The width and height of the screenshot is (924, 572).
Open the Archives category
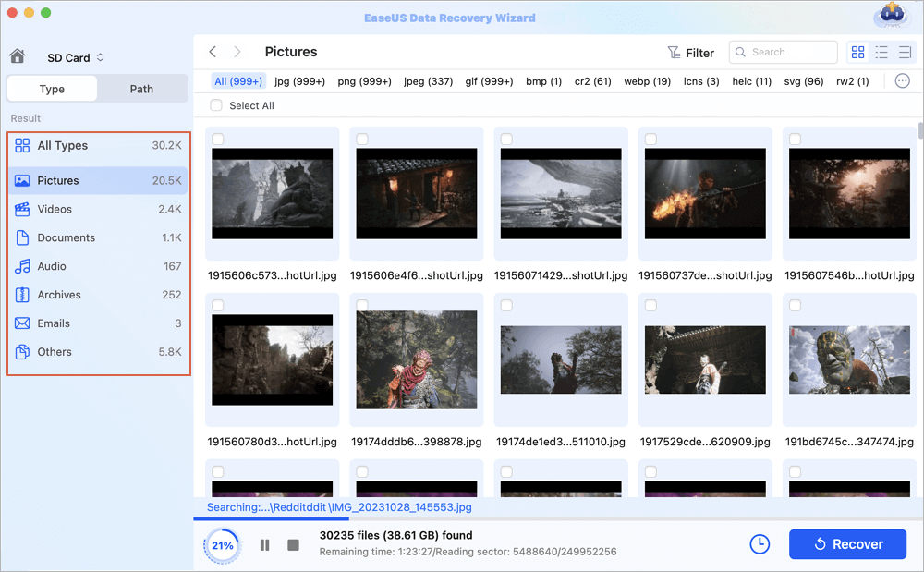(99, 295)
